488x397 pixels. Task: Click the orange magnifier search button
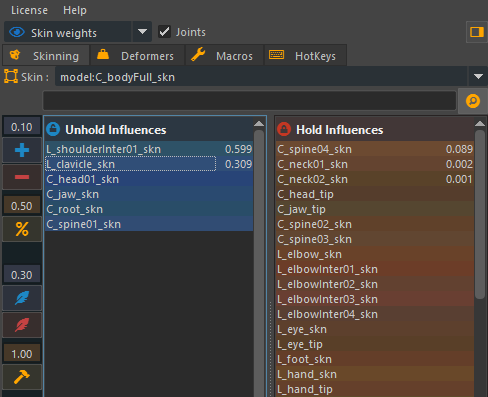pyautogui.click(x=473, y=101)
